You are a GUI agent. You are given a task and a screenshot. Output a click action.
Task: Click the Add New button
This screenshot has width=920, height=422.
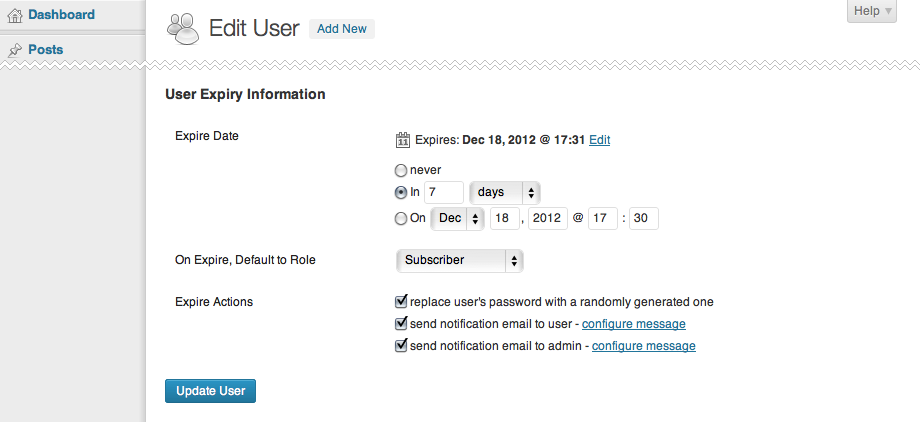point(341,29)
